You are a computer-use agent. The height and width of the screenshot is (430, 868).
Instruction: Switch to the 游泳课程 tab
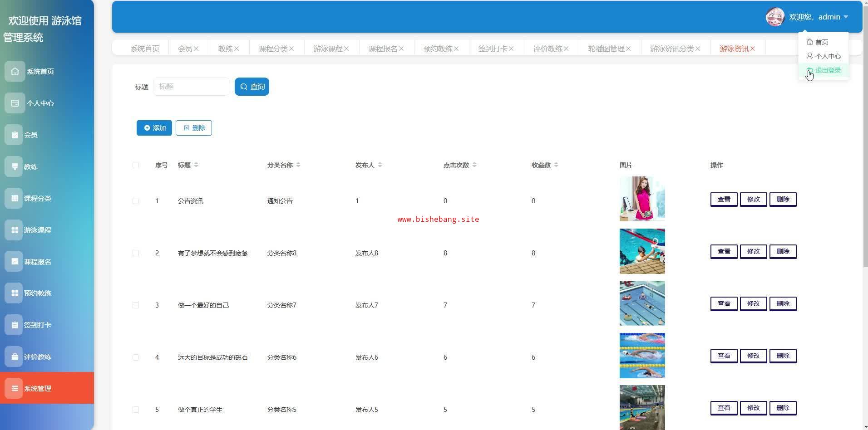click(x=327, y=49)
